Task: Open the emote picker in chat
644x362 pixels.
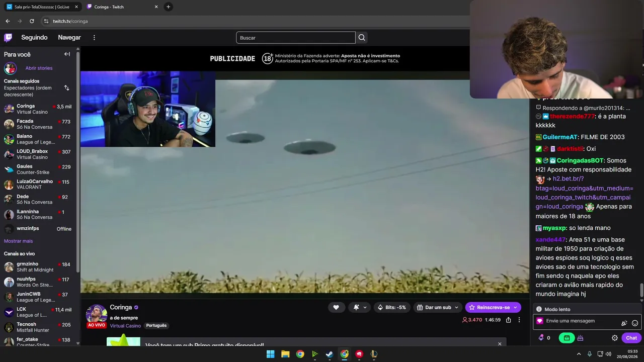Action: pos(635,323)
